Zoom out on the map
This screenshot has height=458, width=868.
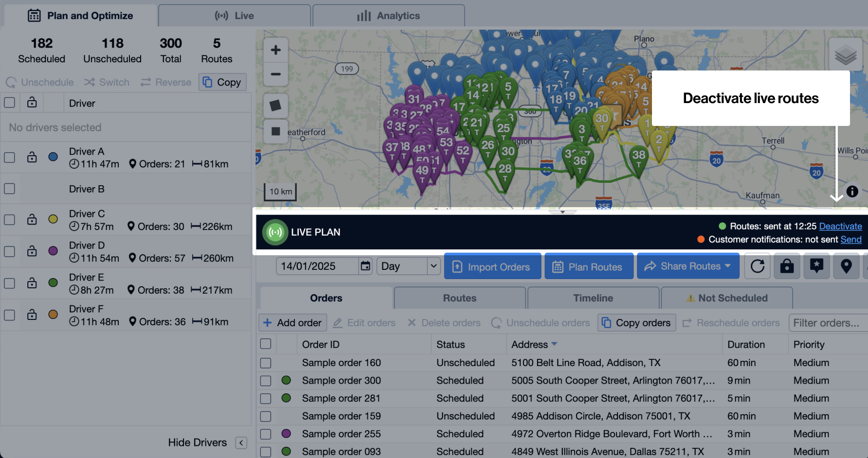coord(275,74)
